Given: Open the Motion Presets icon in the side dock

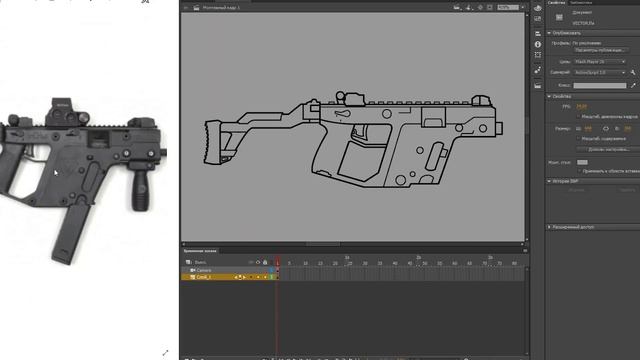Looking at the screenshot, I should 538,70.
